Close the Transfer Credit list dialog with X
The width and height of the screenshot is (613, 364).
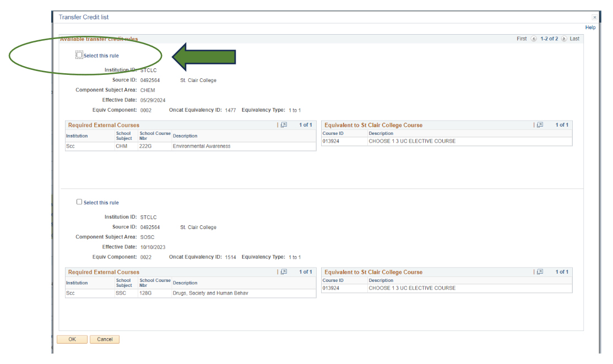[x=594, y=18]
